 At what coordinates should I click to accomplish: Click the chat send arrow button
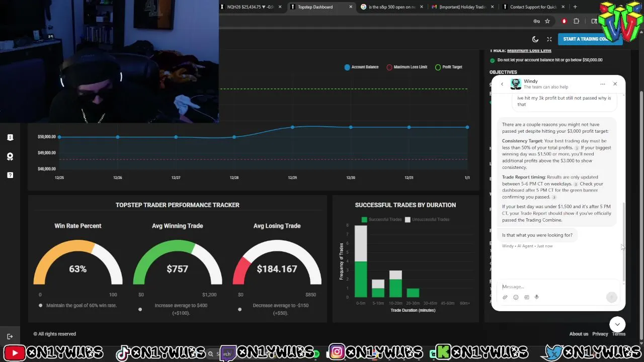[611, 297]
